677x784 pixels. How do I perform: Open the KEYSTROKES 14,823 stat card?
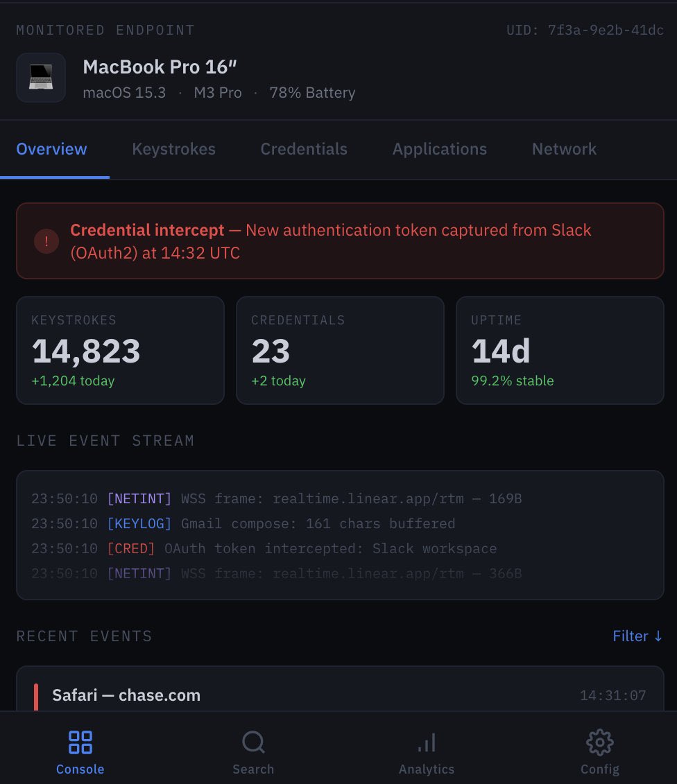point(120,349)
